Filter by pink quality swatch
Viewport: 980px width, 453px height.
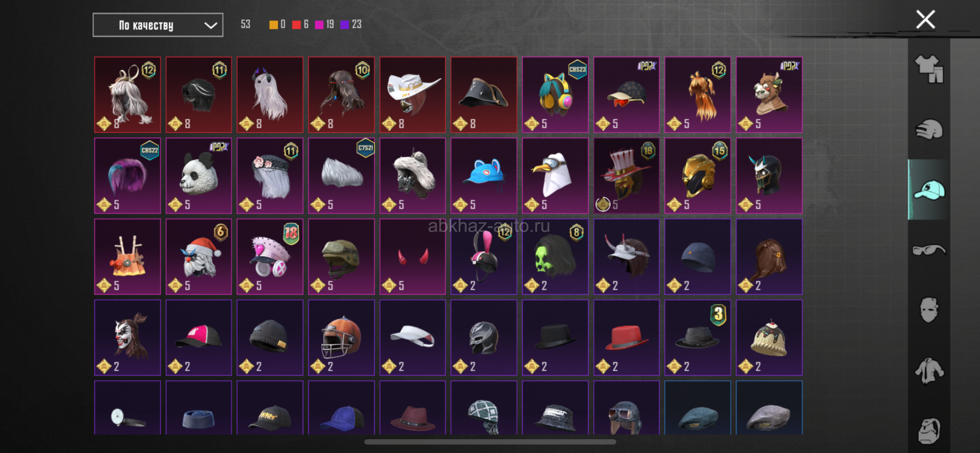click(319, 25)
